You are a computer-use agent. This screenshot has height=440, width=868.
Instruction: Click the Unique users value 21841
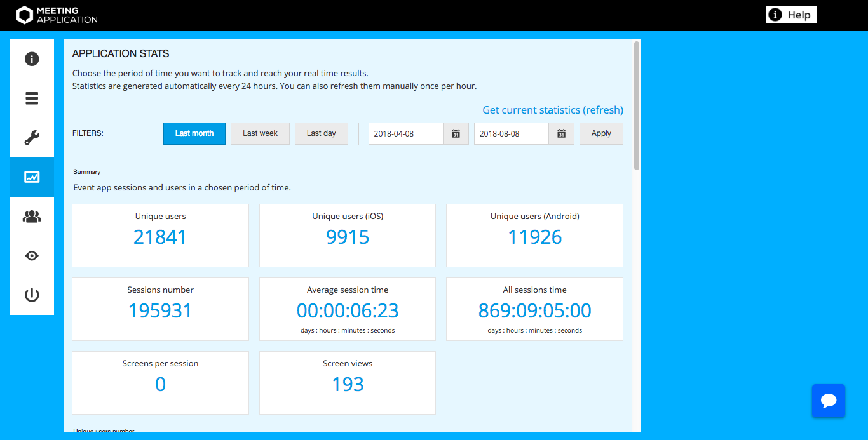pyautogui.click(x=160, y=237)
